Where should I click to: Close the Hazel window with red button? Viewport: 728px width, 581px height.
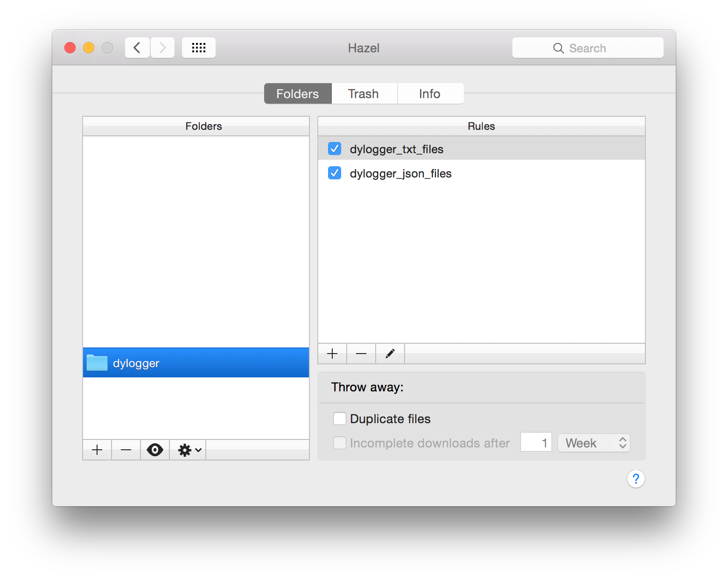coord(70,48)
